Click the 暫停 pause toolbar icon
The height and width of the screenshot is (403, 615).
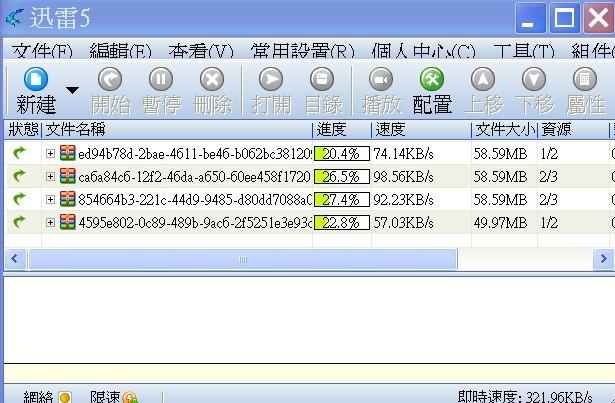tap(161, 79)
